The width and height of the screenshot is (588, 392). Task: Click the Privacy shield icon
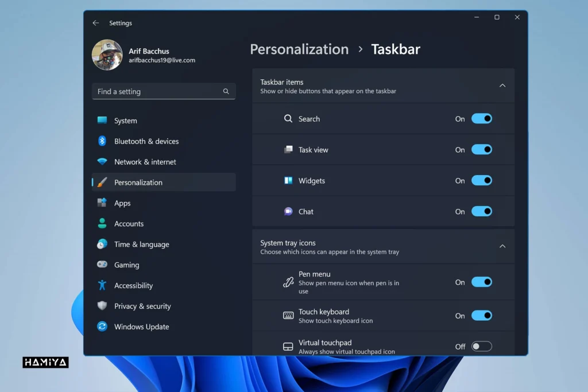pyautogui.click(x=102, y=306)
